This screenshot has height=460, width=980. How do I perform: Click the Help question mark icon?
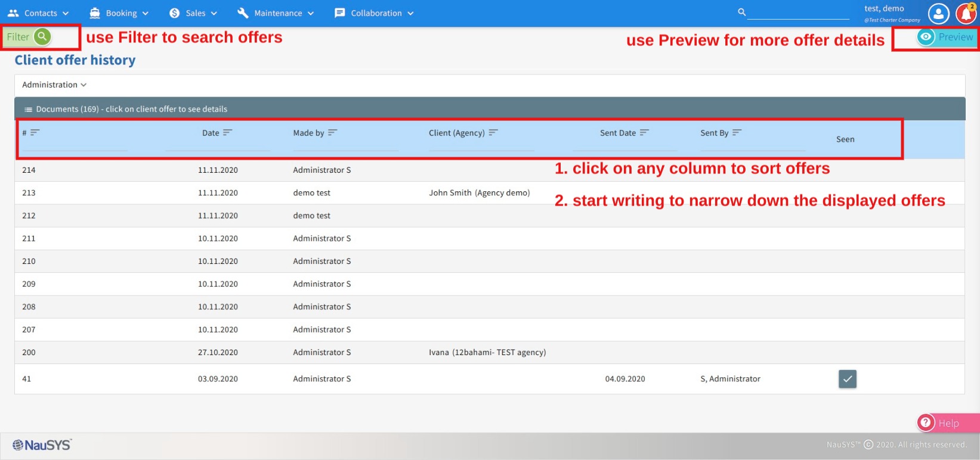[x=926, y=422]
